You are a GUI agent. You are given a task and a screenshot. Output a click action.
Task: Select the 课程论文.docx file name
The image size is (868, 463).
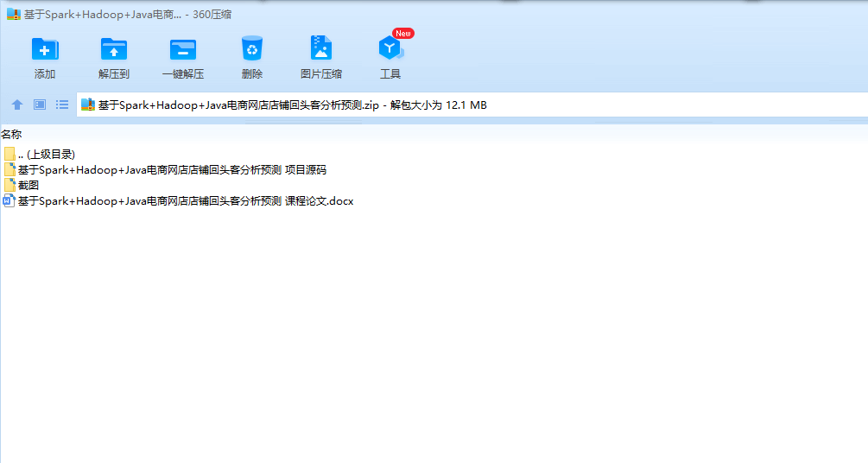186,200
